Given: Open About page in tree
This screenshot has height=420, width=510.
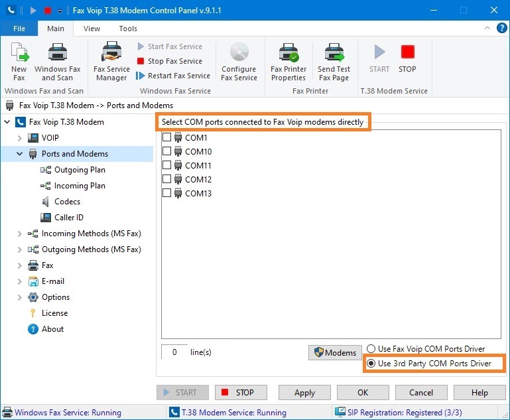Looking at the screenshot, I should point(46,329).
